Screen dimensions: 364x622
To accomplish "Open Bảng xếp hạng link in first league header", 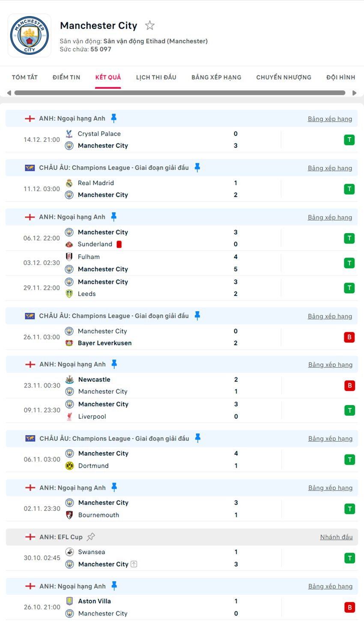I will coord(330,119).
